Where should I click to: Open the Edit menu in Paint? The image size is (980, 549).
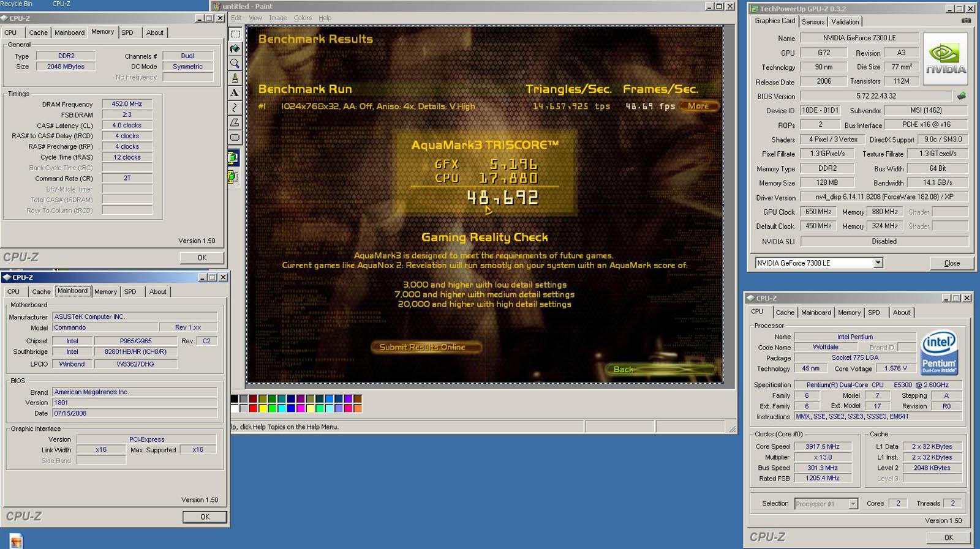click(x=236, y=18)
